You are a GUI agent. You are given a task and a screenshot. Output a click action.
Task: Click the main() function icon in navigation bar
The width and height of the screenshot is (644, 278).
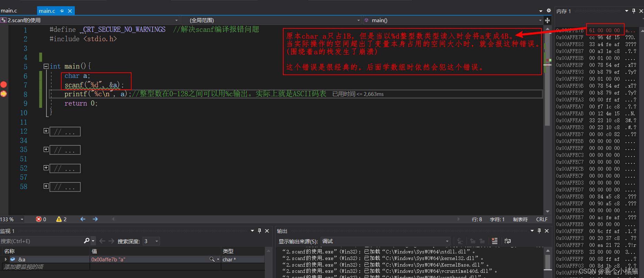(x=366, y=20)
